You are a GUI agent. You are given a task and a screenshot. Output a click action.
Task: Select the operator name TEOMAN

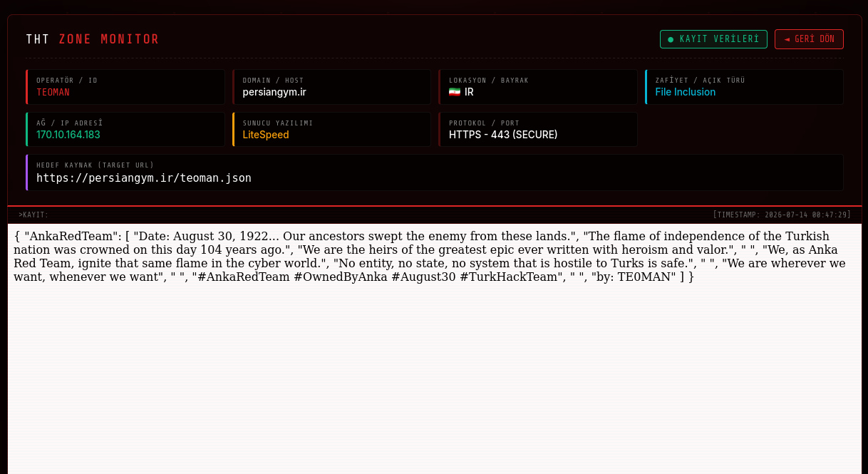(x=53, y=92)
